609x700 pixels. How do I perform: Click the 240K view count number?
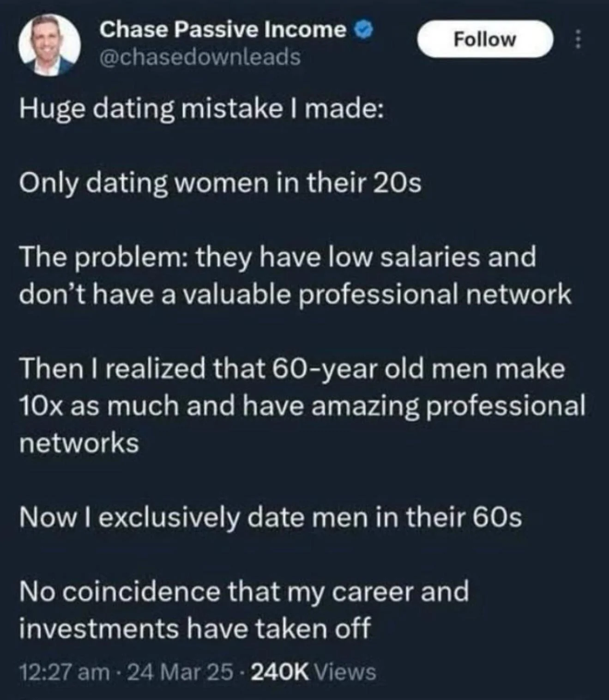point(279,671)
